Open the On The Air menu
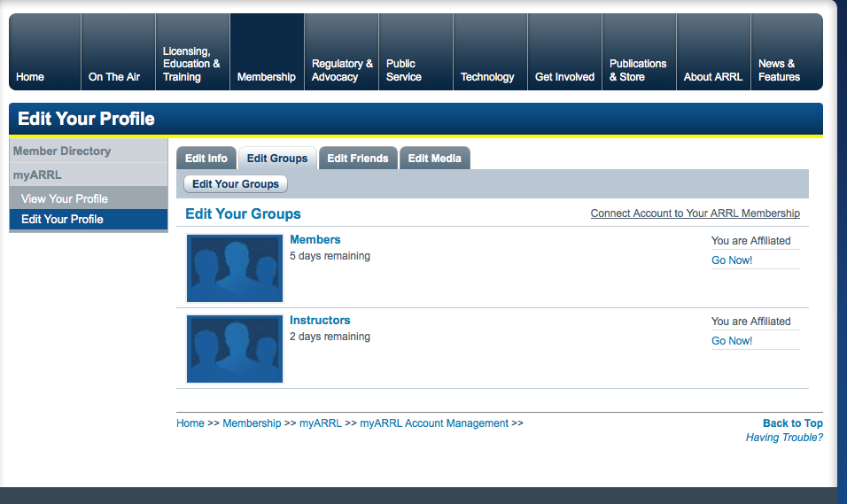The height and width of the screenshot is (504, 847). 119,52
